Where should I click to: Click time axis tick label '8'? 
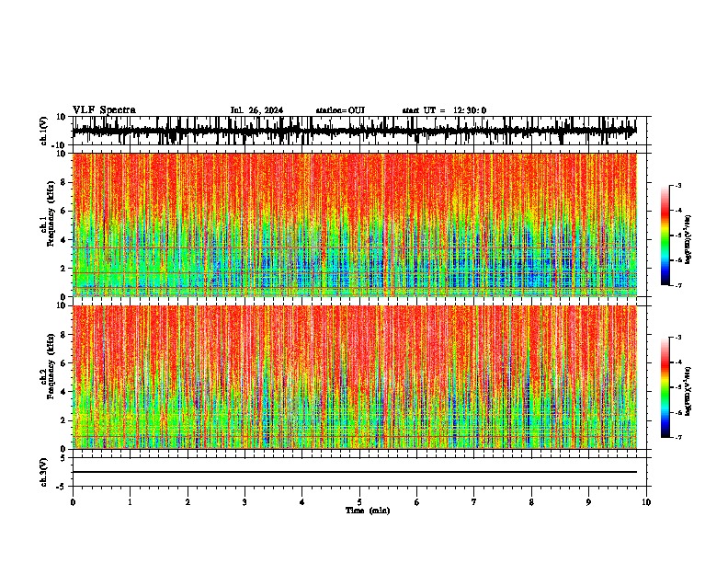pyautogui.click(x=531, y=502)
